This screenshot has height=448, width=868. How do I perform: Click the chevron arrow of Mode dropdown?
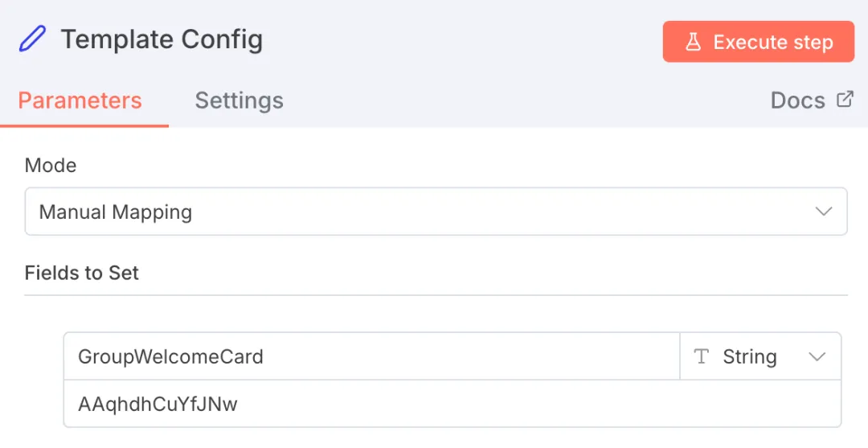click(823, 212)
